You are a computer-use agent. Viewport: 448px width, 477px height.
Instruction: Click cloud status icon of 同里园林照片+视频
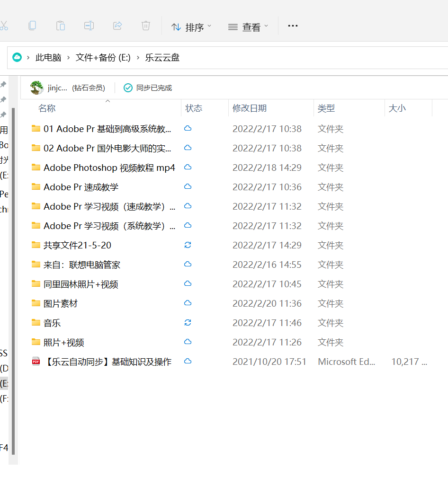(x=188, y=283)
